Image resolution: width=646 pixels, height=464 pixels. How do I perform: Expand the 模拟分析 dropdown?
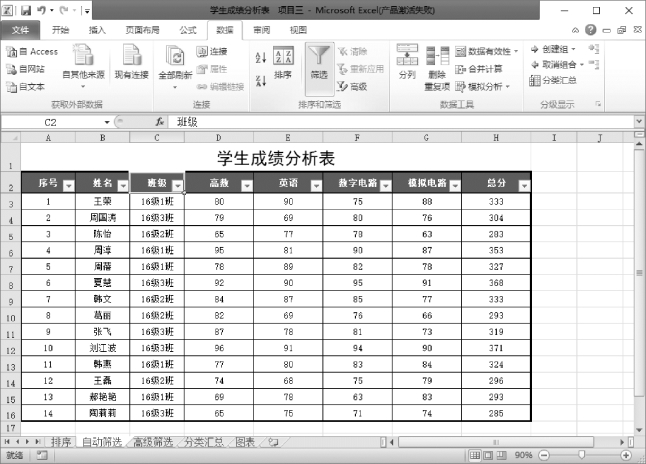[508, 87]
